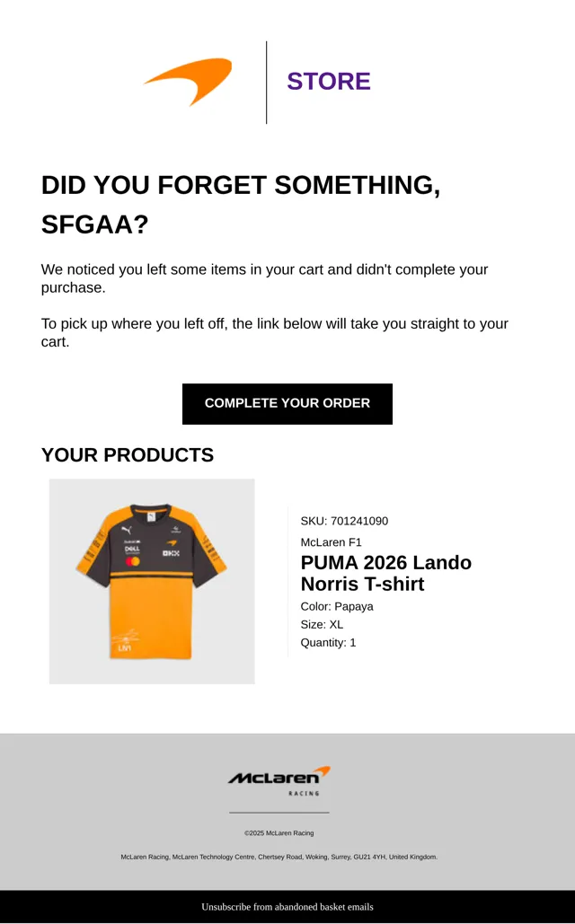Click the Did You Forget Something heading
The image size is (575, 924).
click(241, 205)
